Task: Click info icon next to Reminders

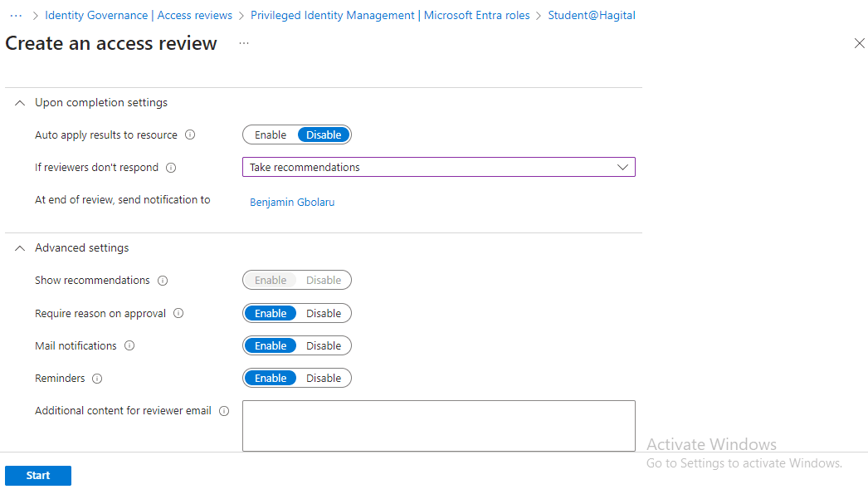Action: coord(97,379)
